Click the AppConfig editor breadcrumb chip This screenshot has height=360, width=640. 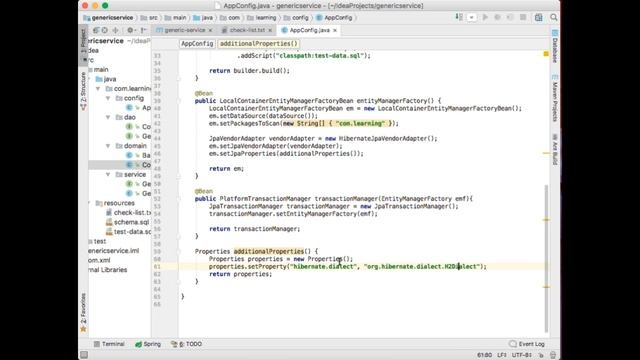pos(197,44)
